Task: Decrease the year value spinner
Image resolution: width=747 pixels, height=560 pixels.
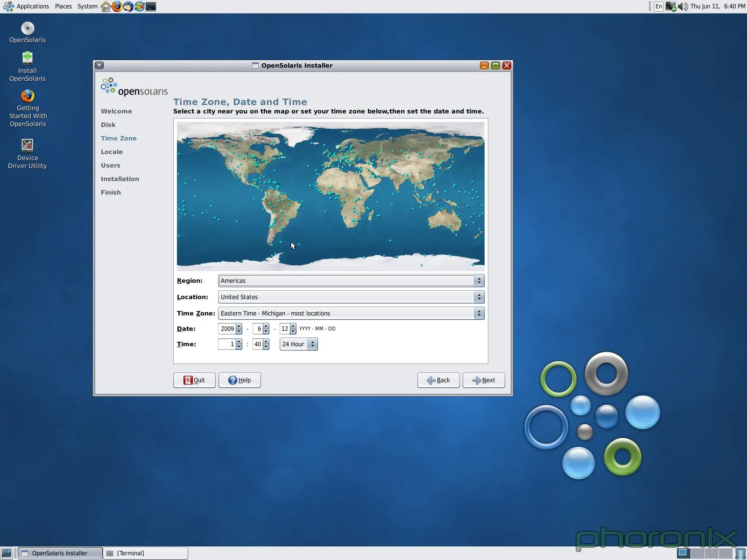Action: (239, 331)
